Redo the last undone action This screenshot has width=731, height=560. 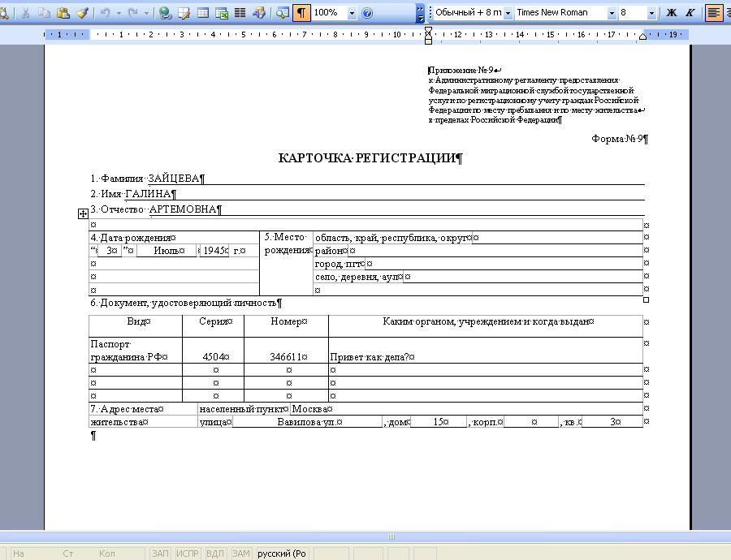pyautogui.click(x=133, y=12)
